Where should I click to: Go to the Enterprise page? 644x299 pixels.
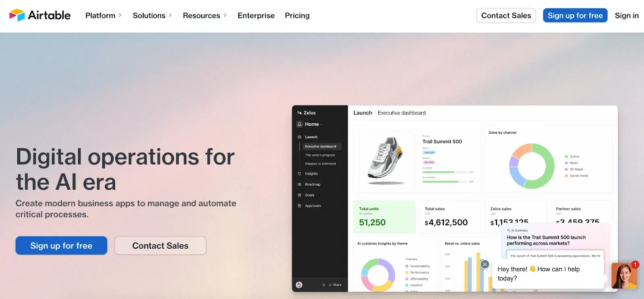coord(256,15)
